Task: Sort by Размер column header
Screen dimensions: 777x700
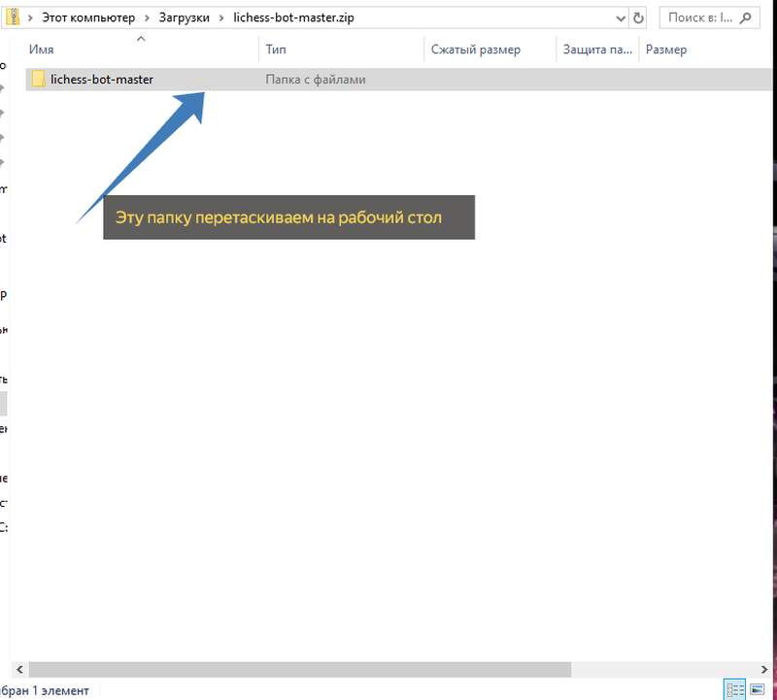Action: click(665, 50)
